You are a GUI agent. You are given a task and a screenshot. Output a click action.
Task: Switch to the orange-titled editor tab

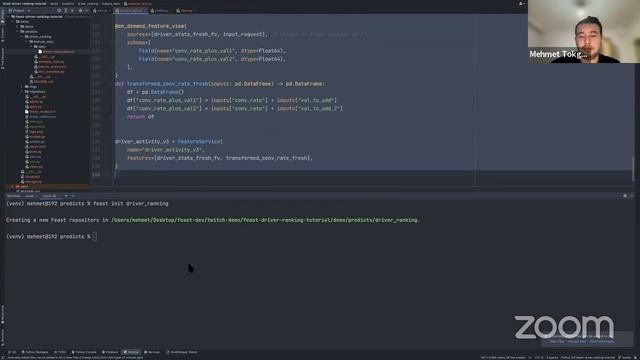184,11
